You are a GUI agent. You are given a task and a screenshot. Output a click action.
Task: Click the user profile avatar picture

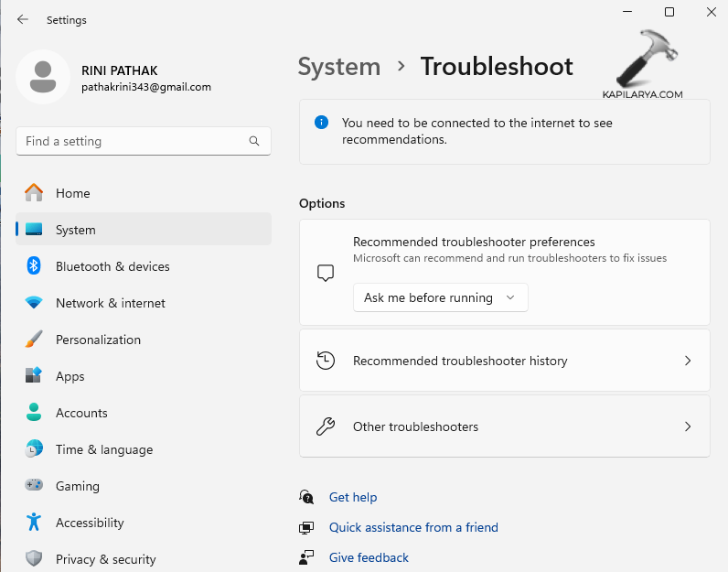tap(42, 77)
